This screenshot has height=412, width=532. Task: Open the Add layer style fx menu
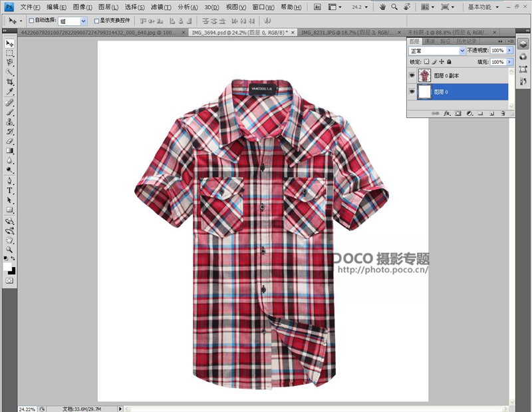(x=448, y=113)
